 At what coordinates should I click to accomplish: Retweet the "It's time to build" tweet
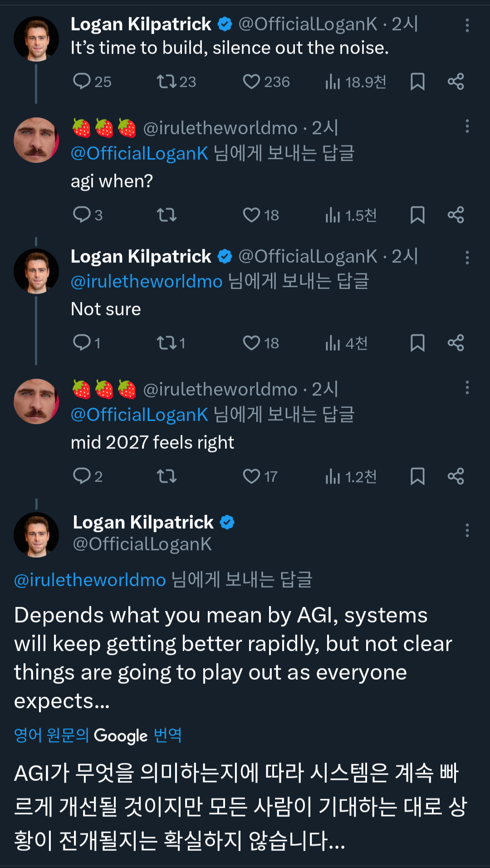[166, 82]
